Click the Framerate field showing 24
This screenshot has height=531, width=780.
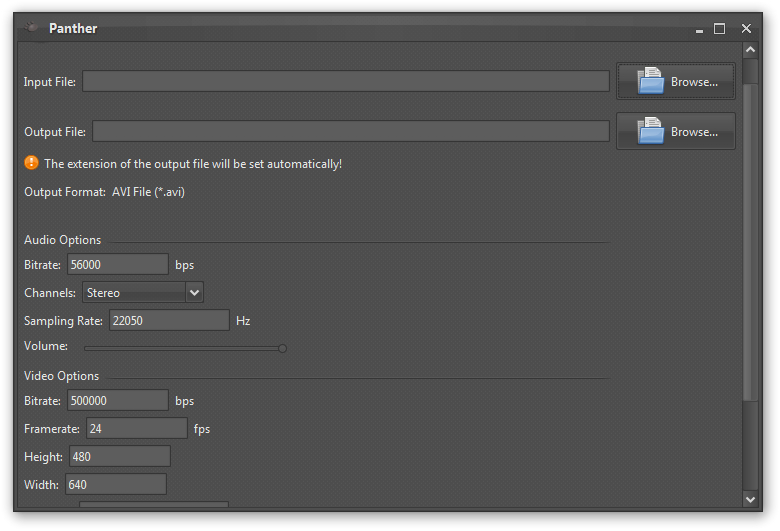(136, 429)
